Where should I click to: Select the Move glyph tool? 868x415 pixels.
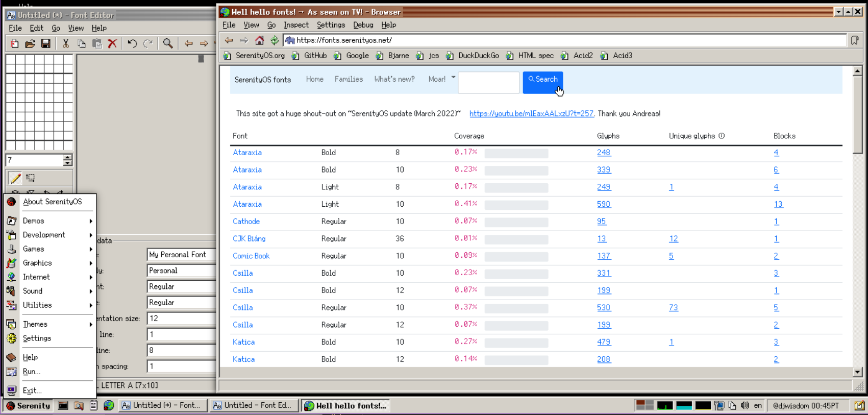pos(31,178)
